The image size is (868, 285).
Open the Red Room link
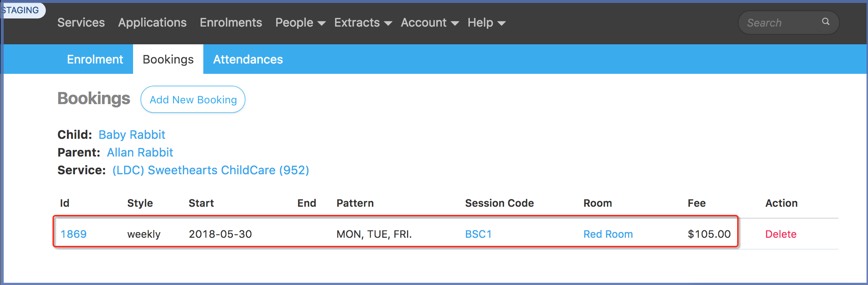(608, 234)
